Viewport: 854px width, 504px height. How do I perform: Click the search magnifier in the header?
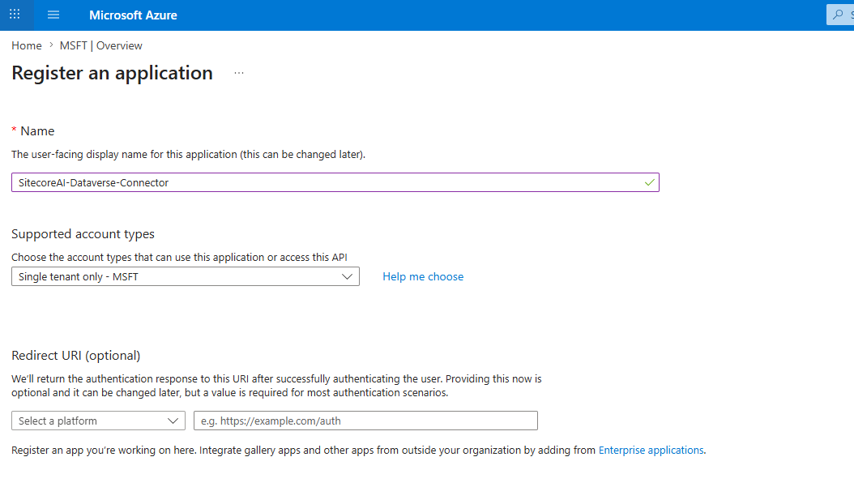coord(838,15)
